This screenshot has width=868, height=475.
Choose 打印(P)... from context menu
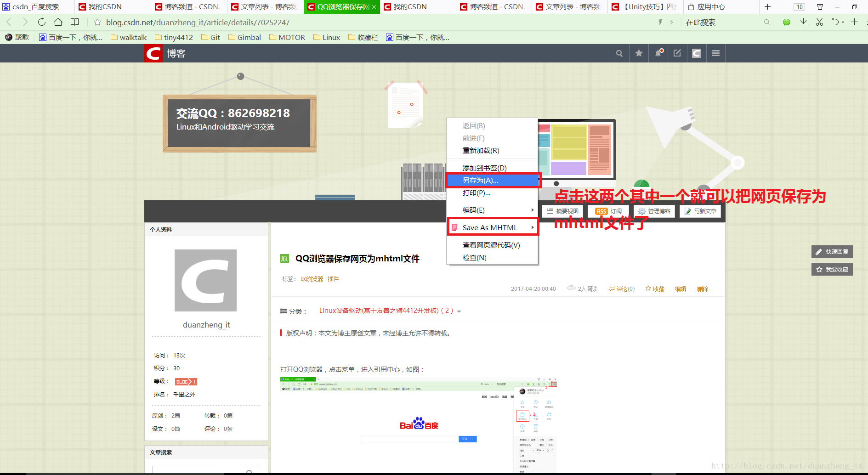492,193
